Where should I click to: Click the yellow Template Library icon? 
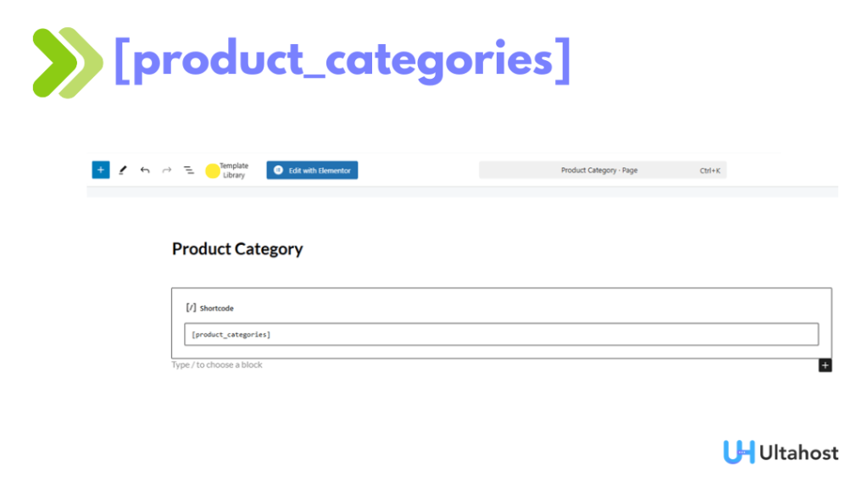click(x=212, y=169)
